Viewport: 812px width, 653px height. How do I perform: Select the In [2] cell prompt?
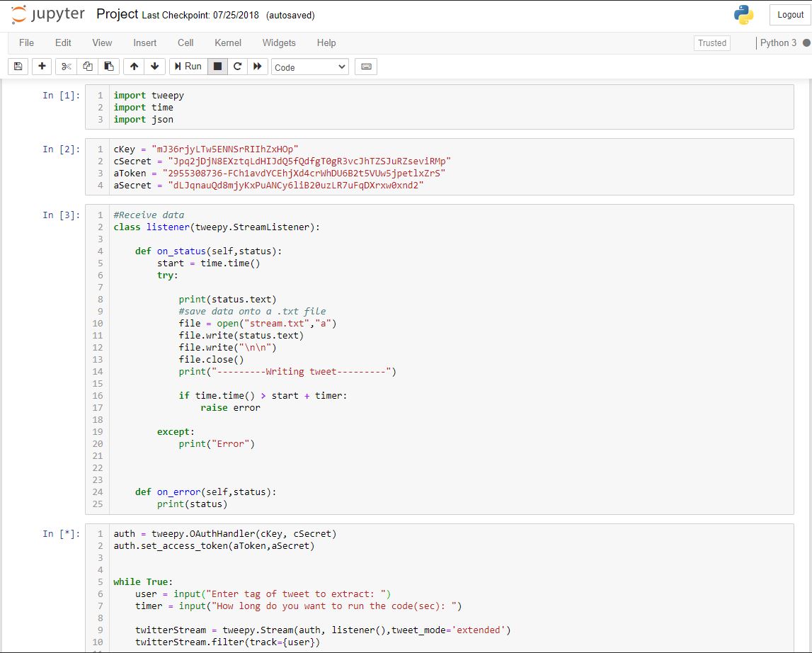coord(61,149)
